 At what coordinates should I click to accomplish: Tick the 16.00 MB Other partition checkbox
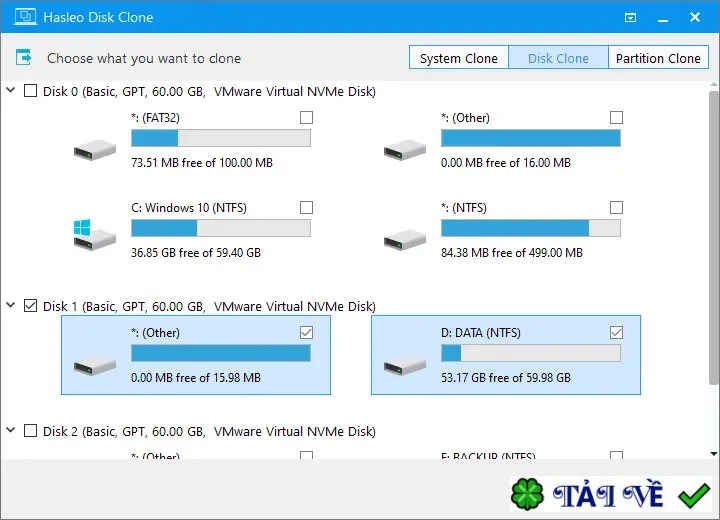616,118
